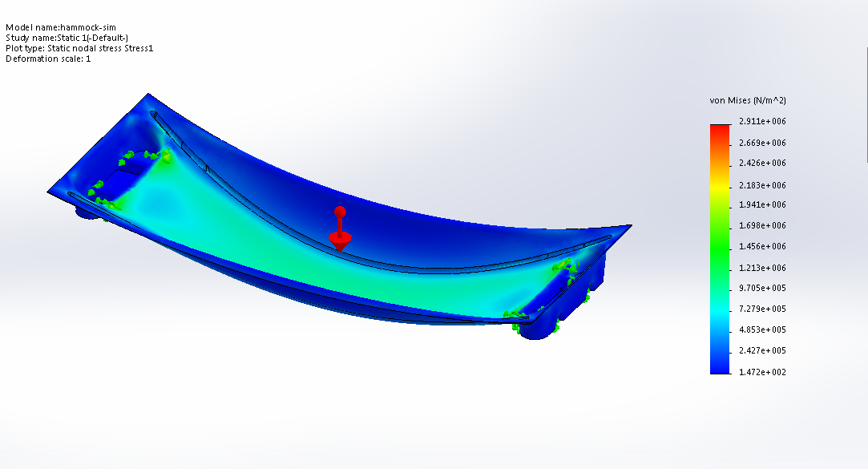Screen dimensions: 868x469
Task: Click the legend value 1.941e+006
Action: [x=762, y=204]
